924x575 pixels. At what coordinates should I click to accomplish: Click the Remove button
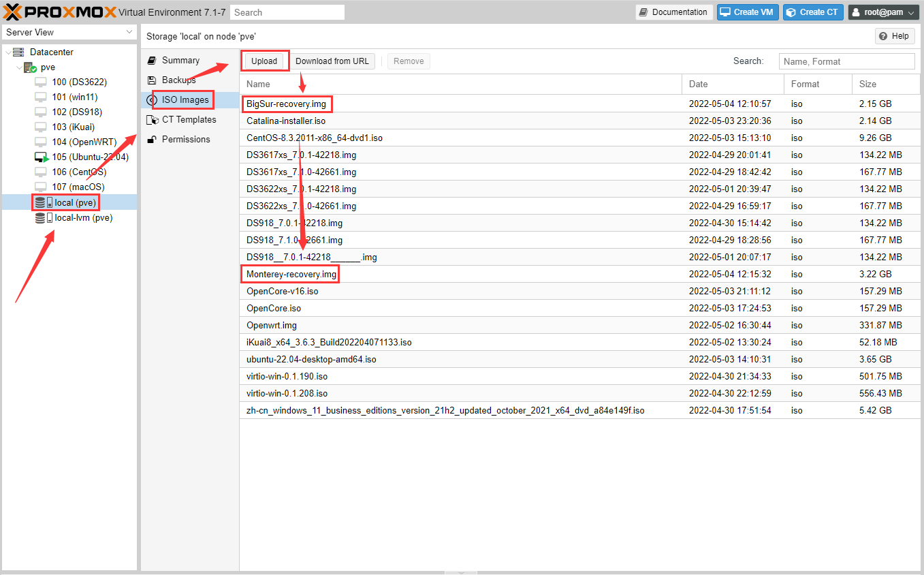[409, 61]
